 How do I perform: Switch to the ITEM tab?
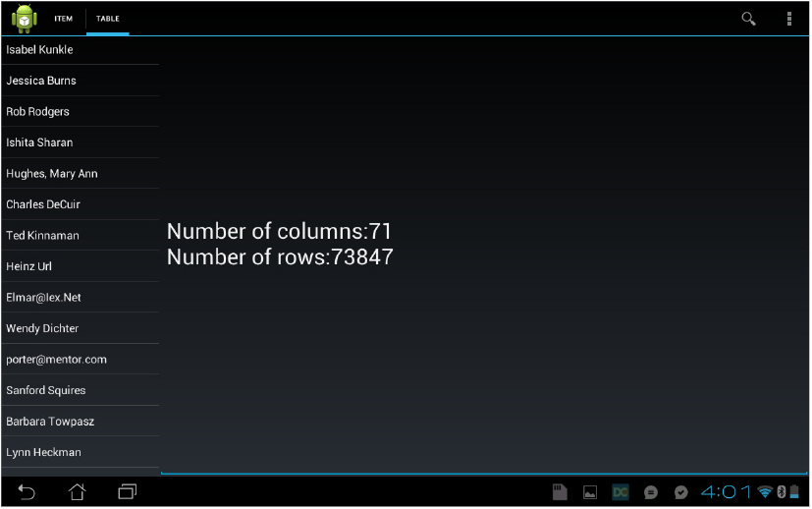click(x=63, y=19)
